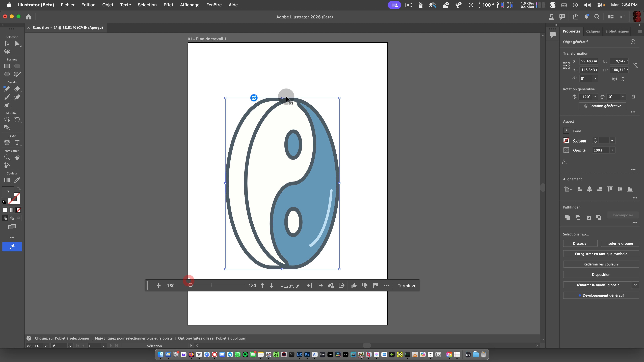644x362 pixels.
Task: Click thumbs down icon in generative toolbar
Action: point(364,286)
